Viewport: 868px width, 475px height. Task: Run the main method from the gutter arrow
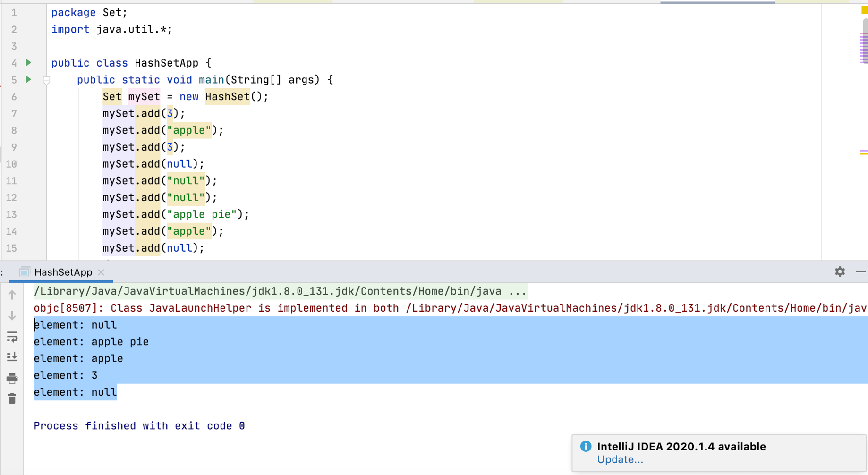pyautogui.click(x=28, y=79)
